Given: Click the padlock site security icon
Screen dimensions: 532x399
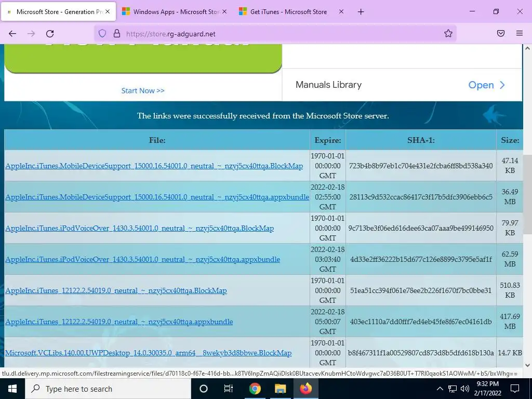Looking at the screenshot, I should click(x=117, y=34).
